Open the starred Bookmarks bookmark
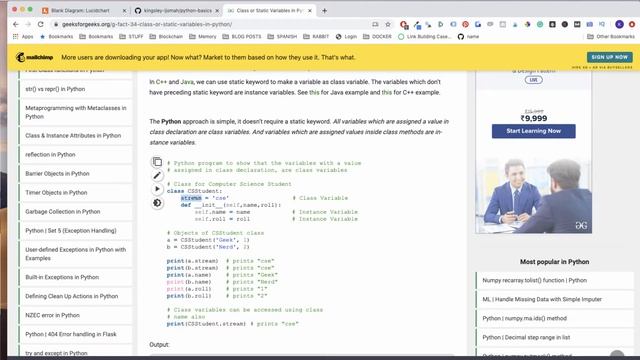The width and height of the screenshot is (640, 360). [57, 37]
